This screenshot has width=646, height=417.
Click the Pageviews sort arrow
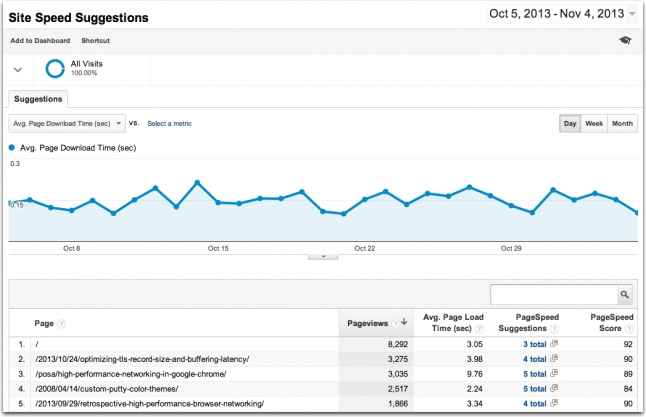coord(404,322)
